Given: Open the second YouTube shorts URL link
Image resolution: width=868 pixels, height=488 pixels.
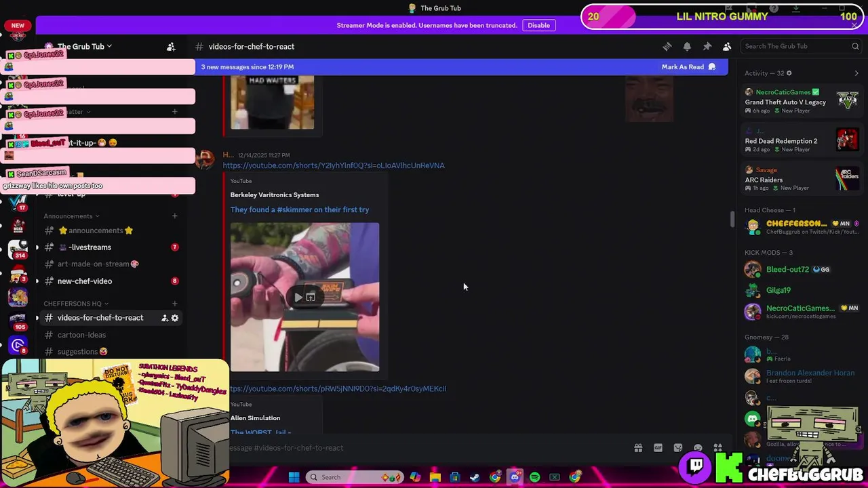Looking at the screenshot, I should click(x=337, y=389).
